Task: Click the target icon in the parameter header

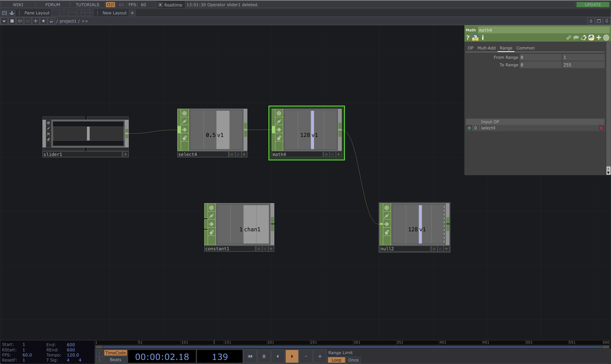Action: [x=606, y=37]
